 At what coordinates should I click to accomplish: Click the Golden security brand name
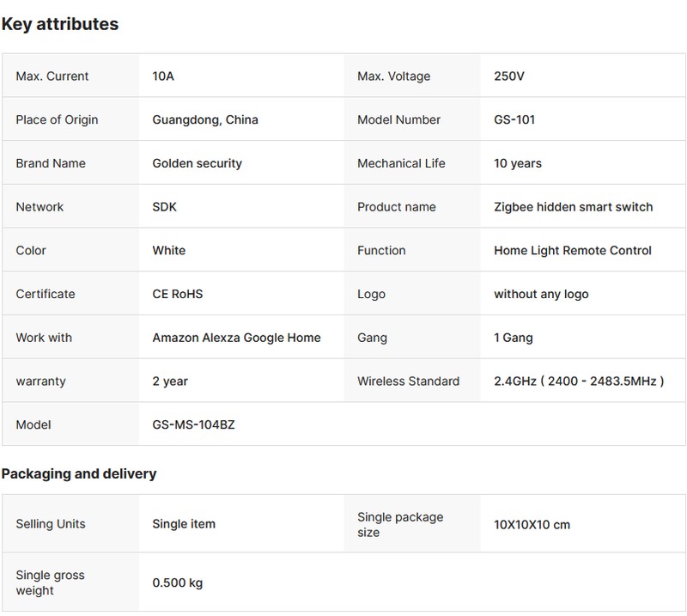point(197,163)
